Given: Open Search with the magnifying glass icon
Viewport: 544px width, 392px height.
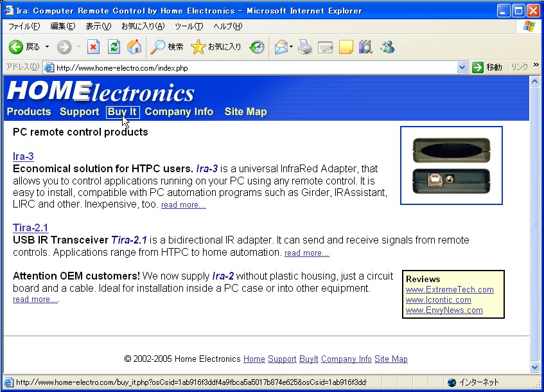Looking at the screenshot, I should coord(157,47).
